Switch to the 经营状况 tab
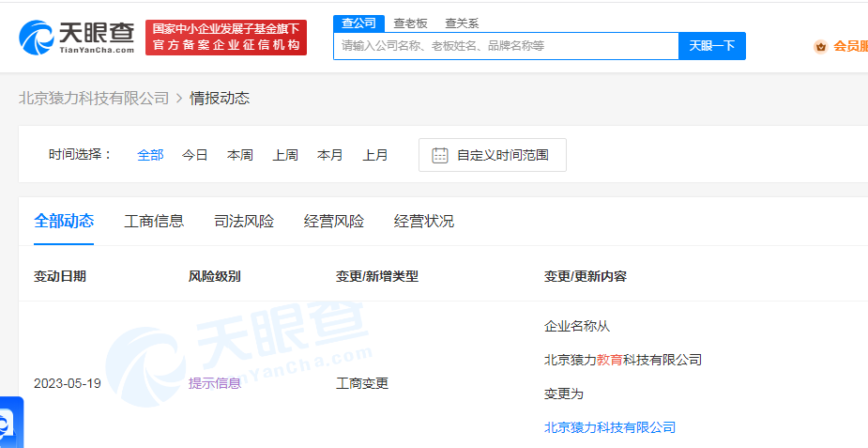The image size is (868, 448). coord(424,221)
